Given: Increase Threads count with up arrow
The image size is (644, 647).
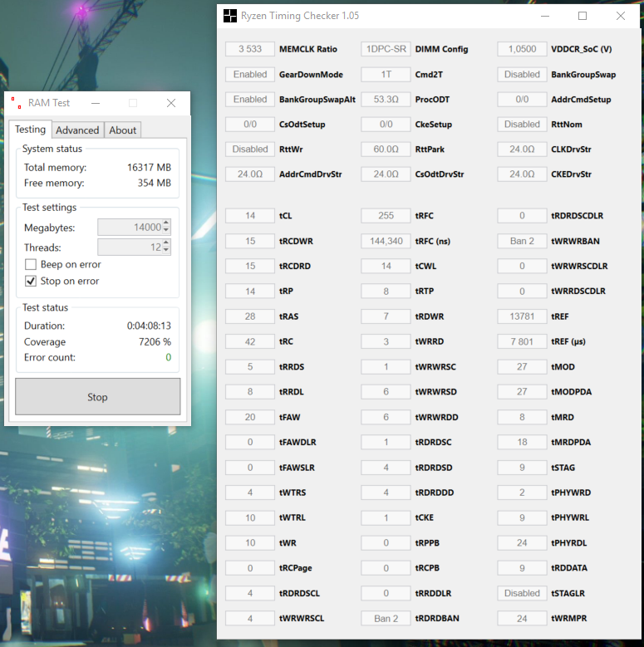Looking at the screenshot, I should click(166, 243).
